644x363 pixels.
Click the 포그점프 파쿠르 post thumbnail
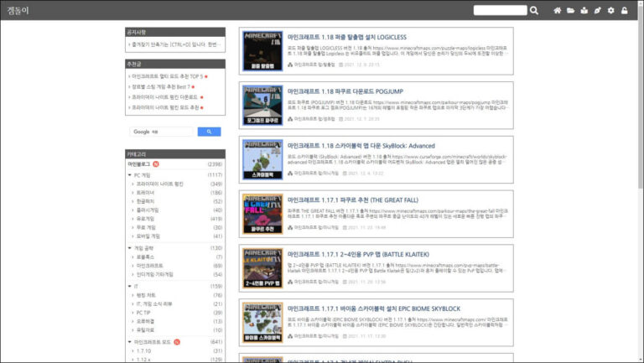click(262, 105)
